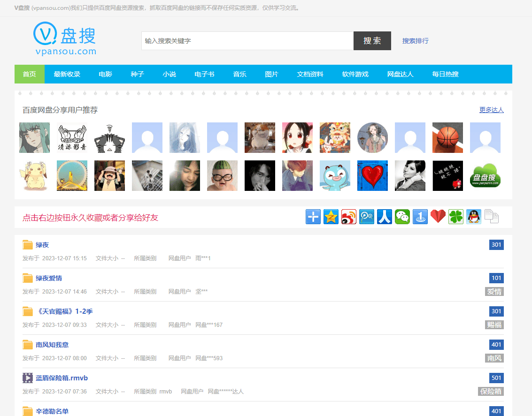Share to QQ Zone via star icon
The height and width of the screenshot is (416, 532).
331,217
